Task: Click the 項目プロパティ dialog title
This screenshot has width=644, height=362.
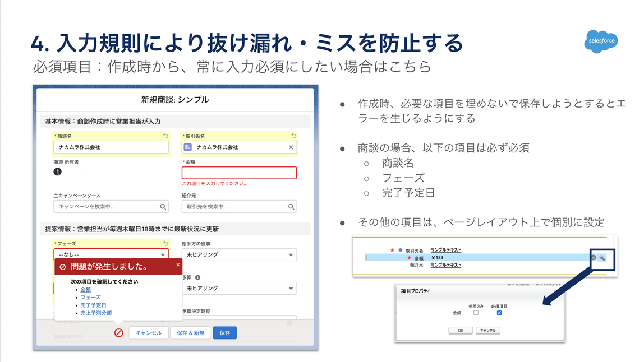Action: coord(415,291)
